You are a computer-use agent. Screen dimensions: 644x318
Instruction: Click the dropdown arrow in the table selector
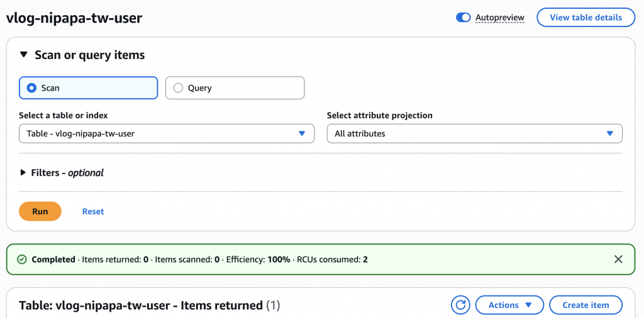tap(302, 134)
